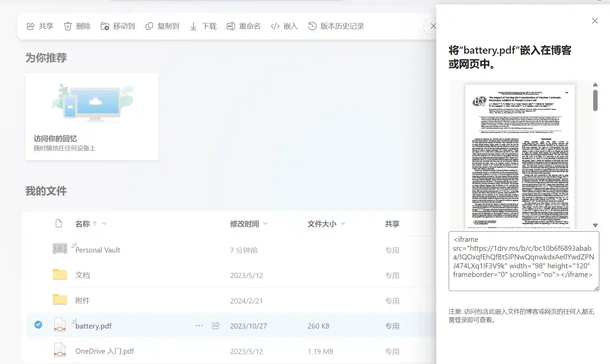Uncheck the battery.pdf selection checkbox
Viewport: 610px width, 364px height.
38,324
